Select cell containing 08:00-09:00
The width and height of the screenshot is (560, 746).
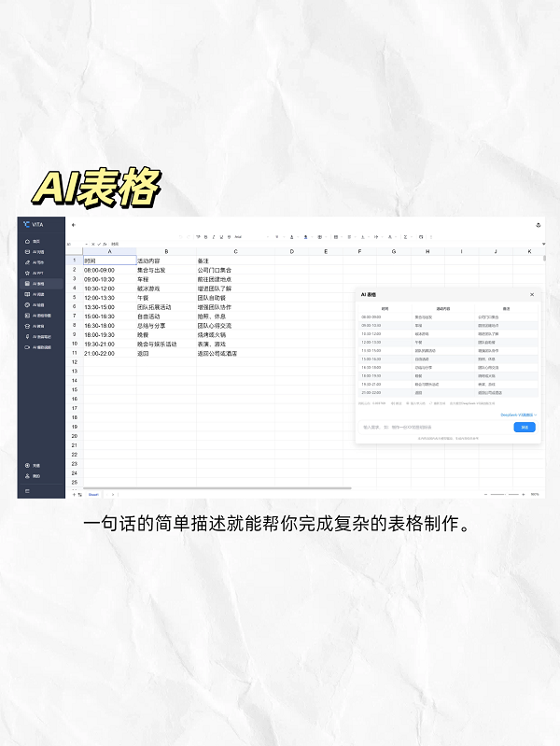110,270
